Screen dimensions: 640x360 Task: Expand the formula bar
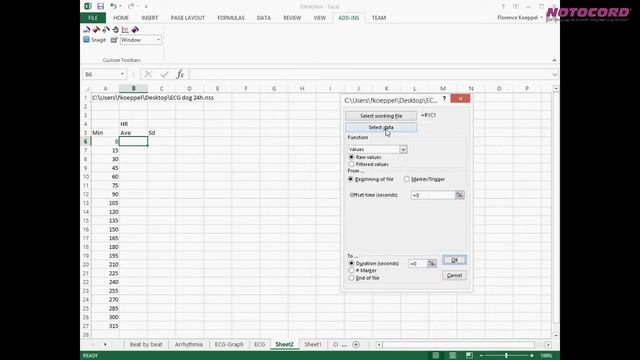click(554, 74)
